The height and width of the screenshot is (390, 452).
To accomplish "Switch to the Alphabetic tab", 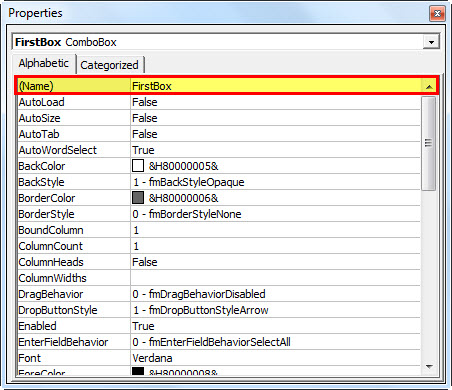I will [x=44, y=63].
